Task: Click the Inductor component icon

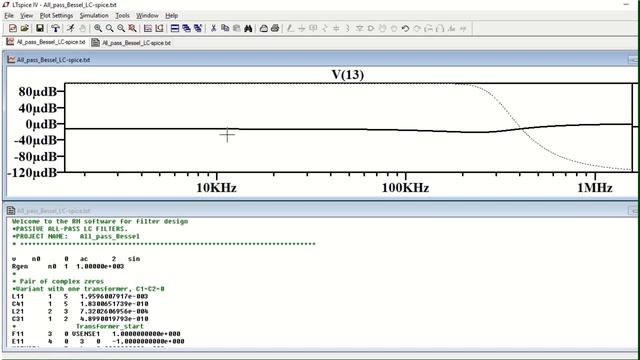Action: [x=348, y=28]
